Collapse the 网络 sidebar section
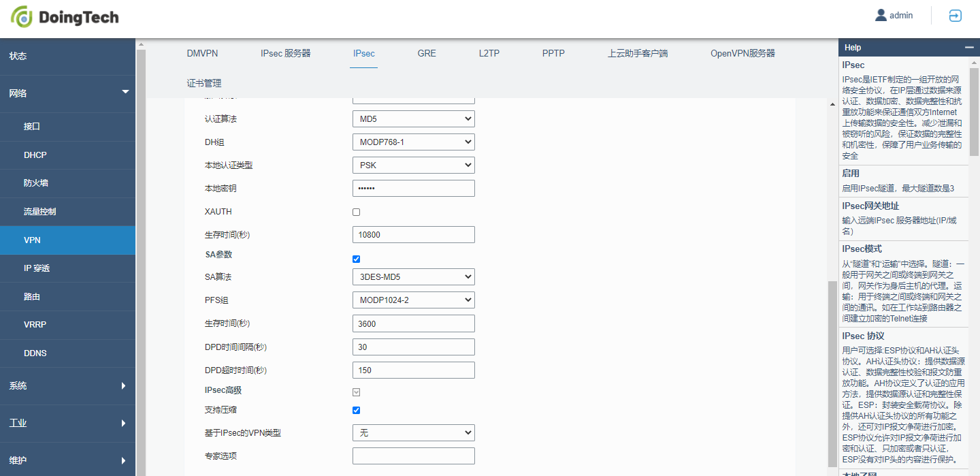980x476 pixels. tap(67, 93)
